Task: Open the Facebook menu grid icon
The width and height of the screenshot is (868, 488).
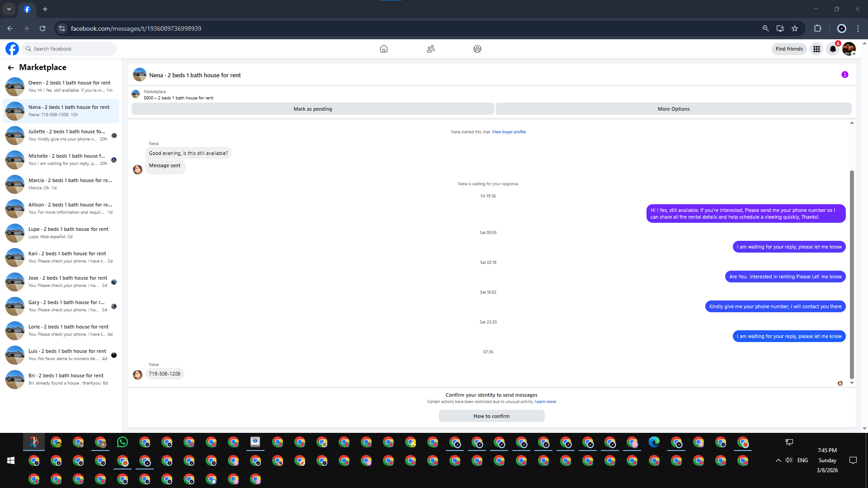Action: point(816,49)
